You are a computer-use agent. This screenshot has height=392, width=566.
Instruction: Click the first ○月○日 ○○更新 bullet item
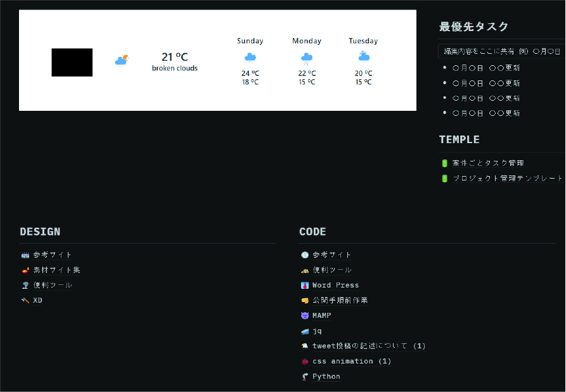486,68
